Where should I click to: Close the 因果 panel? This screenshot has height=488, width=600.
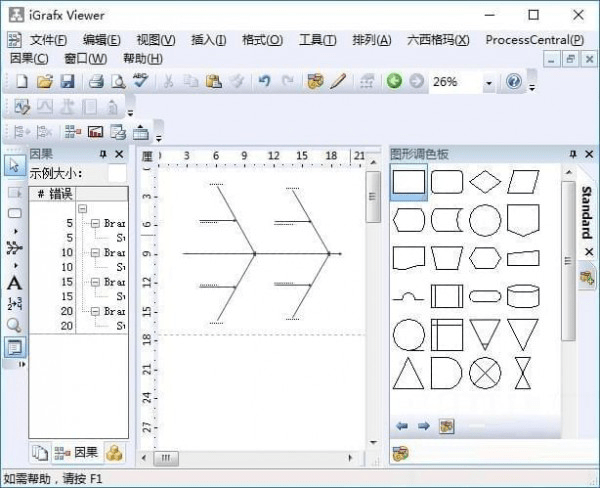pyautogui.click(x=119, y=154)
